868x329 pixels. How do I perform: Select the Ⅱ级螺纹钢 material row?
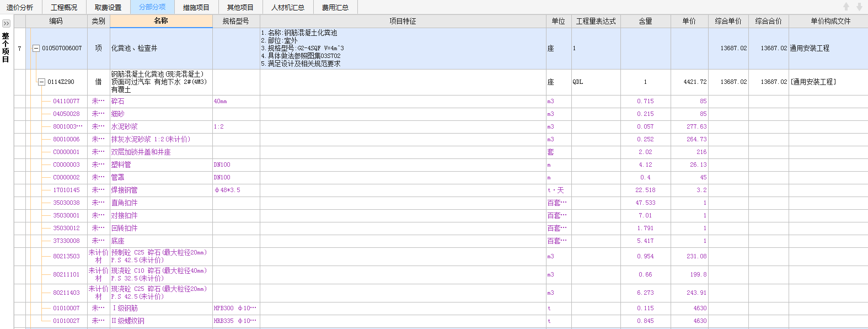(x=441, y=321)
